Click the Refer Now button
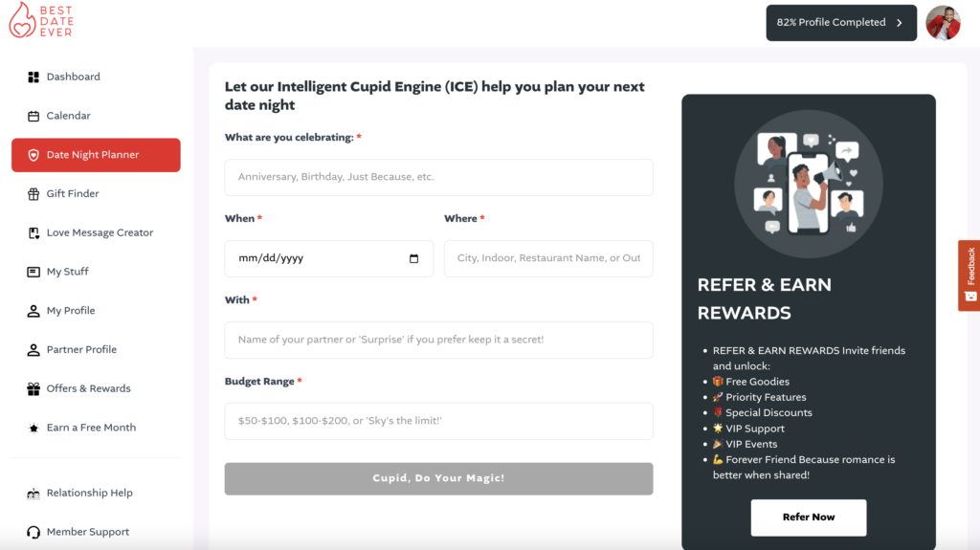This screenshot has width=980, height=550. 809,517
